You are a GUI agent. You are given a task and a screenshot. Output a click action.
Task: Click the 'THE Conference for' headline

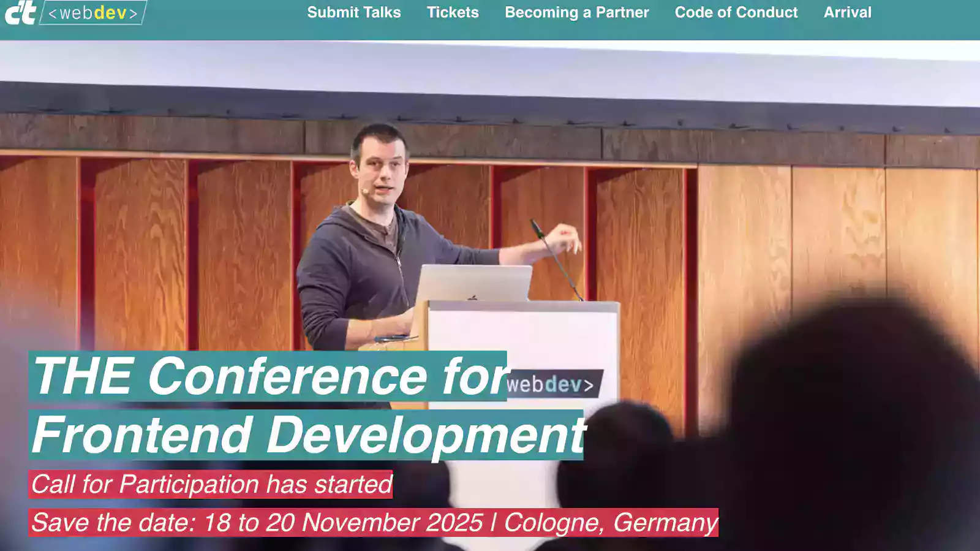click(x=268, y=376)
